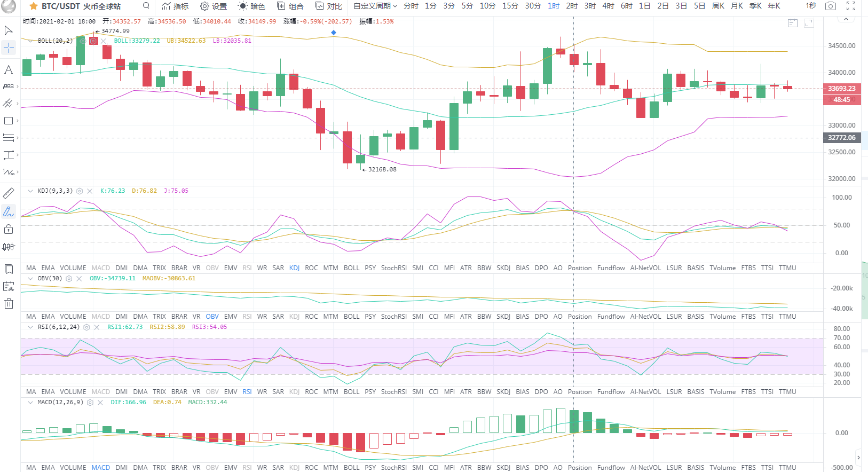Open the symbol search magnifier
The width and height of the screenshot is (868, 472).
[146, 6]
